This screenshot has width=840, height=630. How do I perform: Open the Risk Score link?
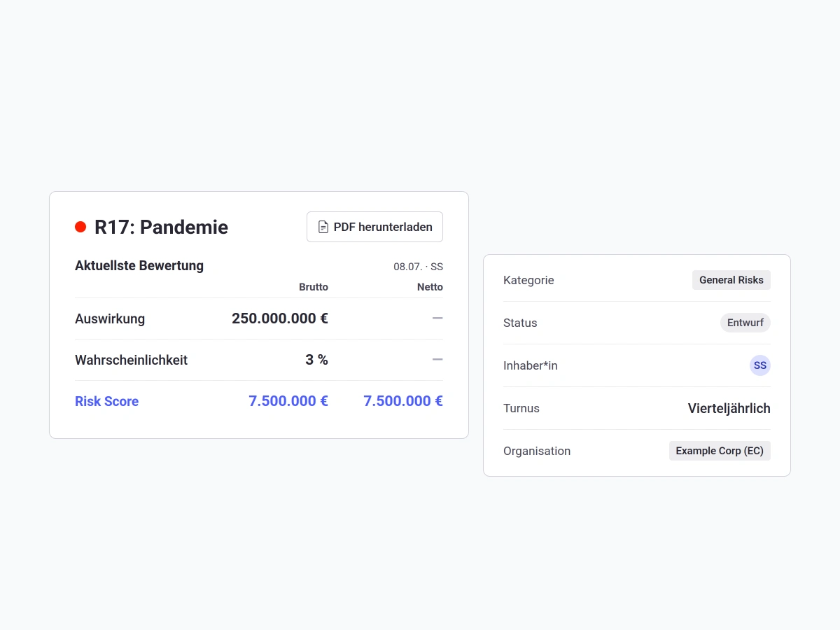point(106,401)
